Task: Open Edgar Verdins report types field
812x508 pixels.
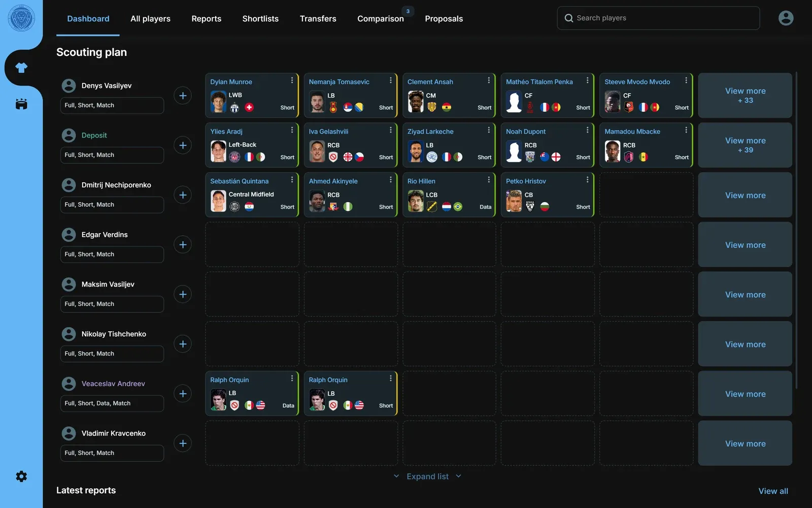Action: (x=112, y=255)
